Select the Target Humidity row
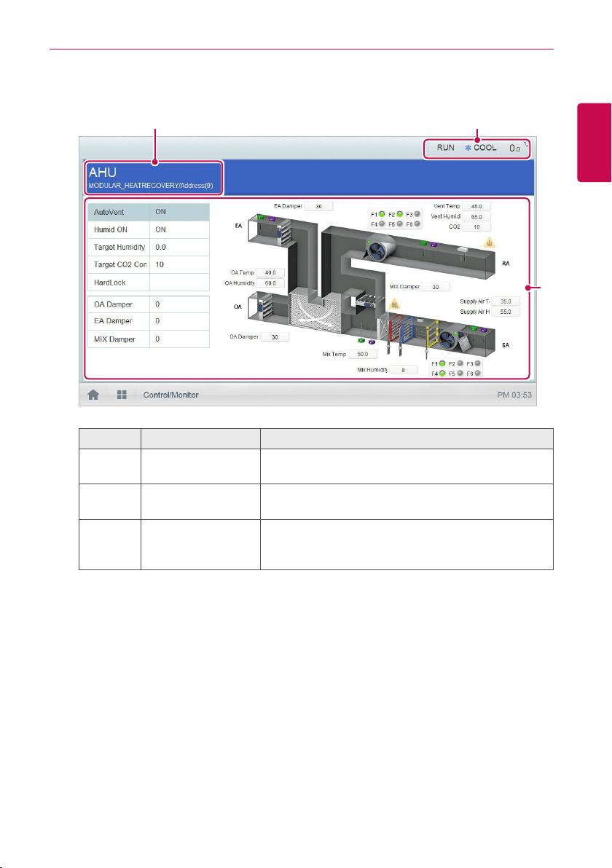Screen dimensions: 612x868 [x=149, y=248]
